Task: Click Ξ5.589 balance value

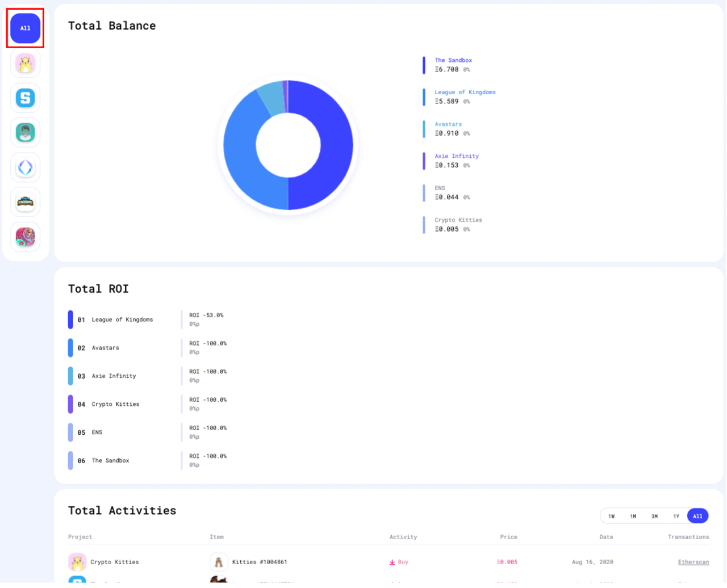Action: pyautogui.click(x=446, y=102)
